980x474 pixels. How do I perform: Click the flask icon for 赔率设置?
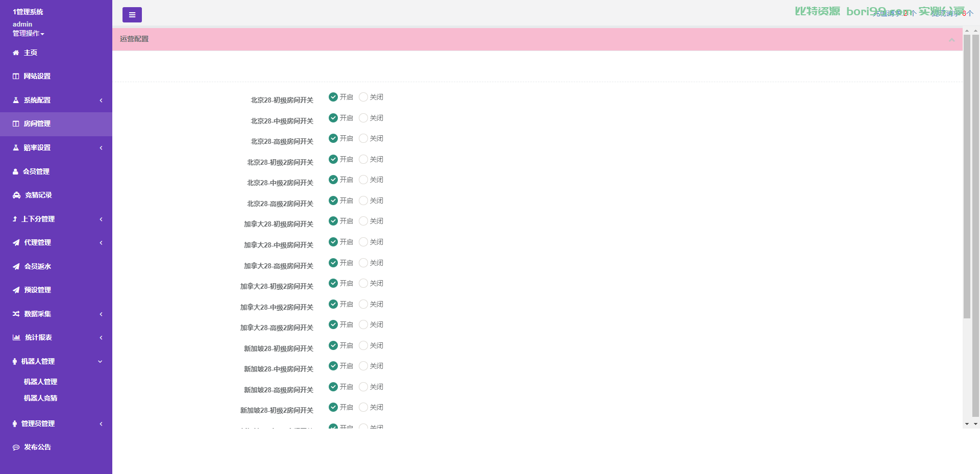16,147
